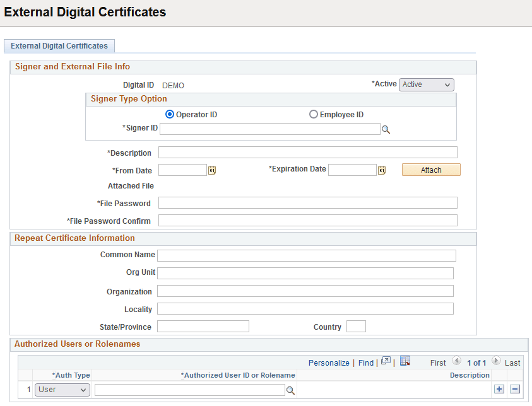The width and height of the screenshot is (532, 406).
Task: Open the Expiration Date calendar picker
Action: click(x=381, y=170)
